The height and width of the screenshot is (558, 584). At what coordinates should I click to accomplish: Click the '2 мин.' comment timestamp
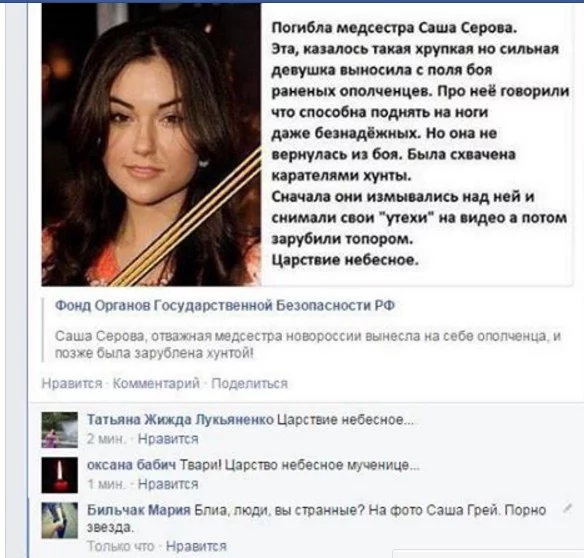pos(106,439)
